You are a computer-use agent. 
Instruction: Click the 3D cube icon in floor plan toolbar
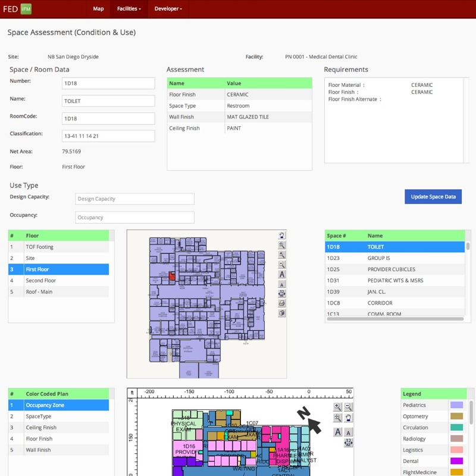click(x=281, y=313)
